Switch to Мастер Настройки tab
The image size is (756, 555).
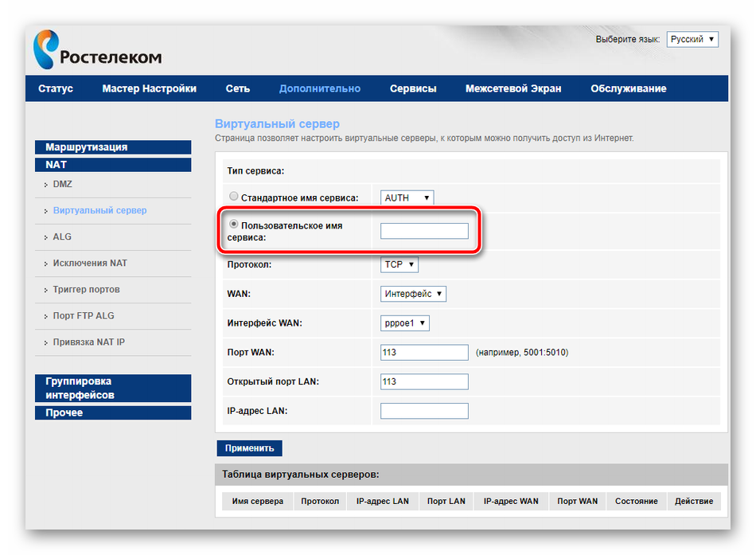tap(149, 88)
